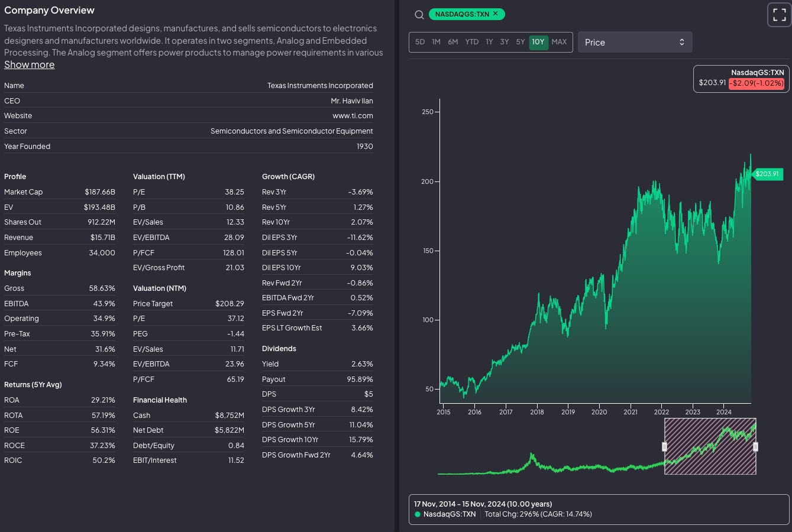This screenshot has height=532, width=792.
Task: Click the Net Debt $5,822M value
Action: click(x=229, y=430)
